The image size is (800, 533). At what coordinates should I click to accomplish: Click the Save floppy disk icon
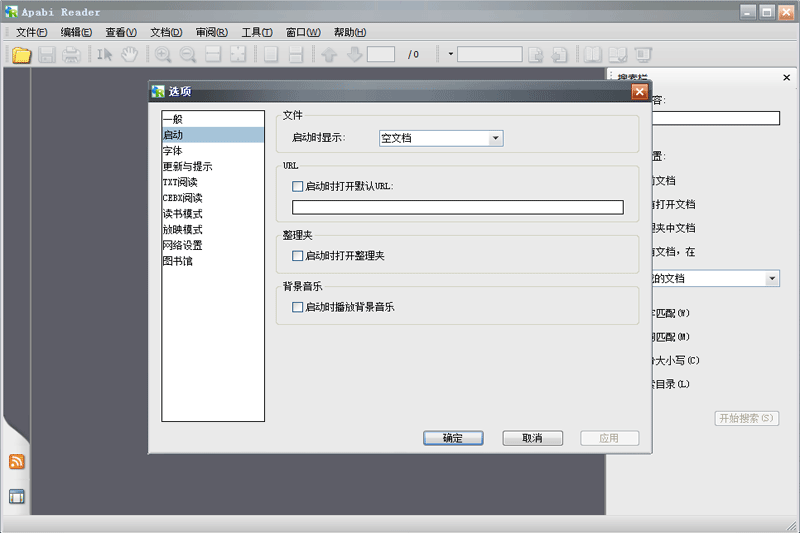pos(46,55)
